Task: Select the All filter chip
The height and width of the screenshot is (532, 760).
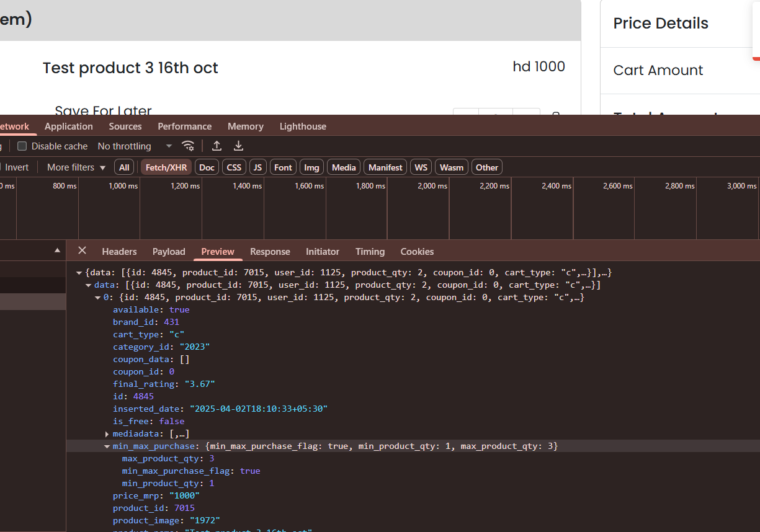Action: point(125,167)
